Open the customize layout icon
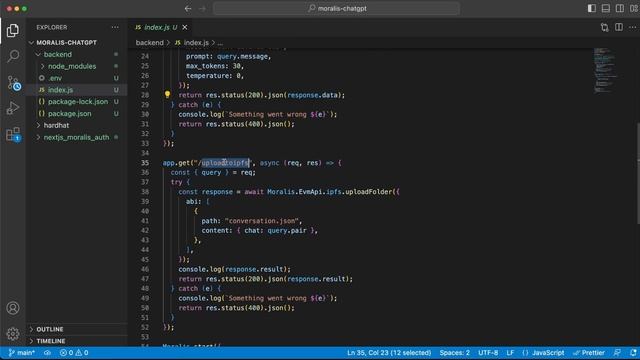 [x=634, y=8]
